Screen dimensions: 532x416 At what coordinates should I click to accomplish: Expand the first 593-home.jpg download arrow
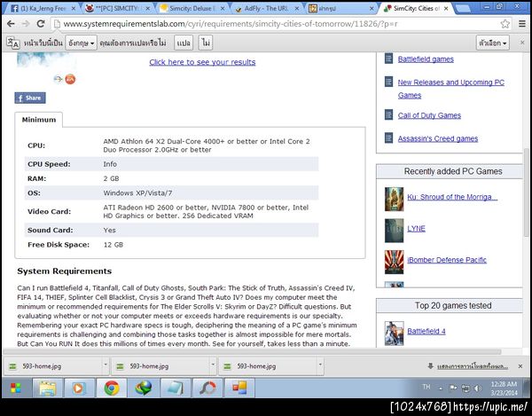[x=106, y=365]
